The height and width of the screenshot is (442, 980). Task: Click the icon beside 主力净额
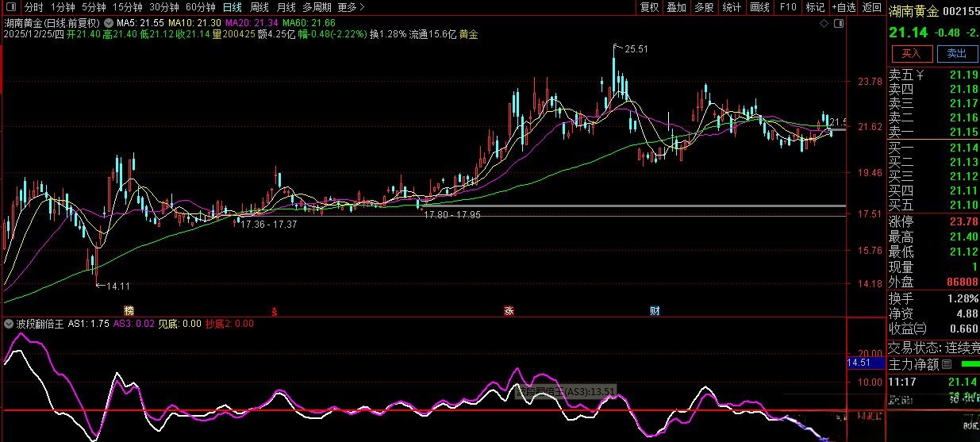(x=947, y=365)
